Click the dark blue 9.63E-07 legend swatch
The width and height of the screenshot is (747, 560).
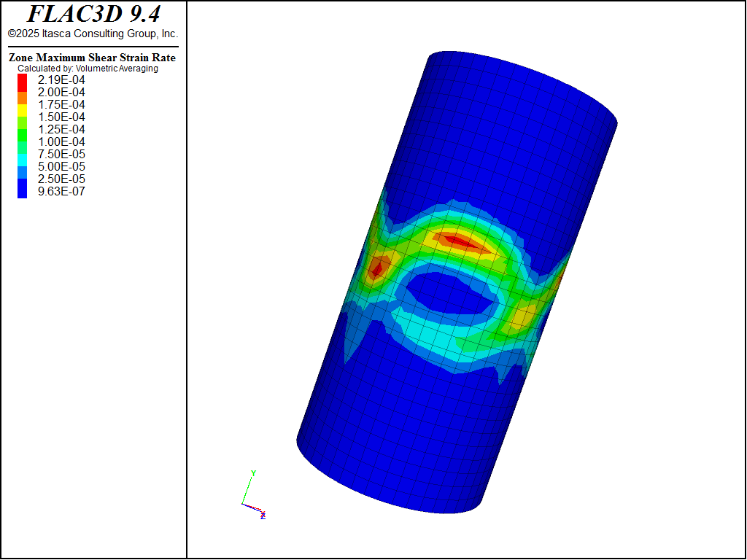tap(23, 188)
